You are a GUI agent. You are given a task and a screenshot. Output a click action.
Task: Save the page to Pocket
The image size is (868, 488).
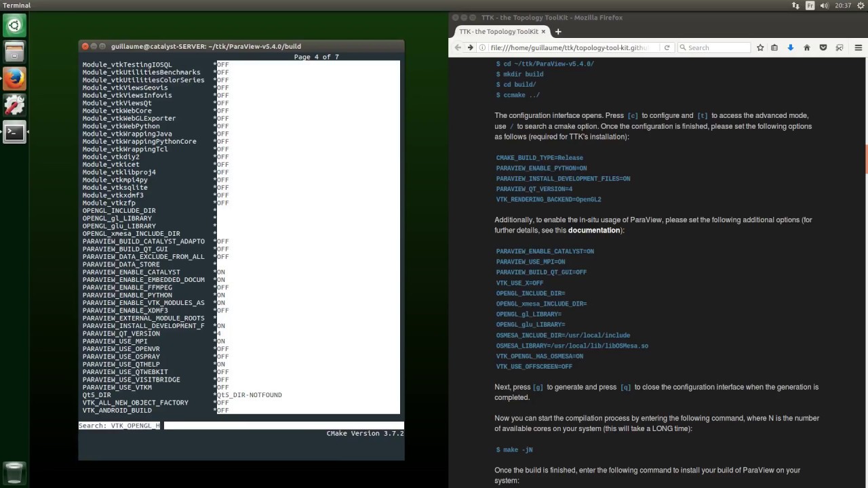pos(823,47)
